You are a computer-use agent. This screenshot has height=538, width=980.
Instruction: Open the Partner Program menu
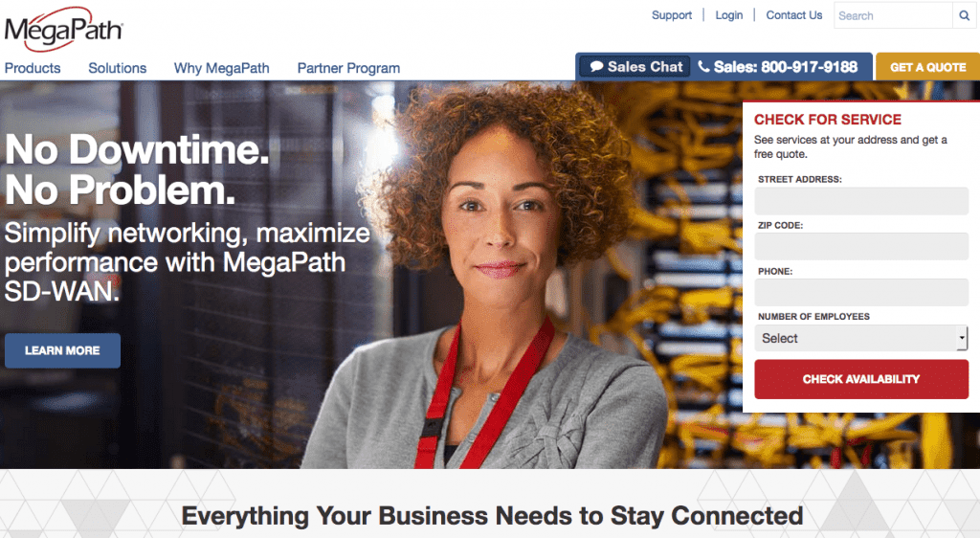click(348, 68)
